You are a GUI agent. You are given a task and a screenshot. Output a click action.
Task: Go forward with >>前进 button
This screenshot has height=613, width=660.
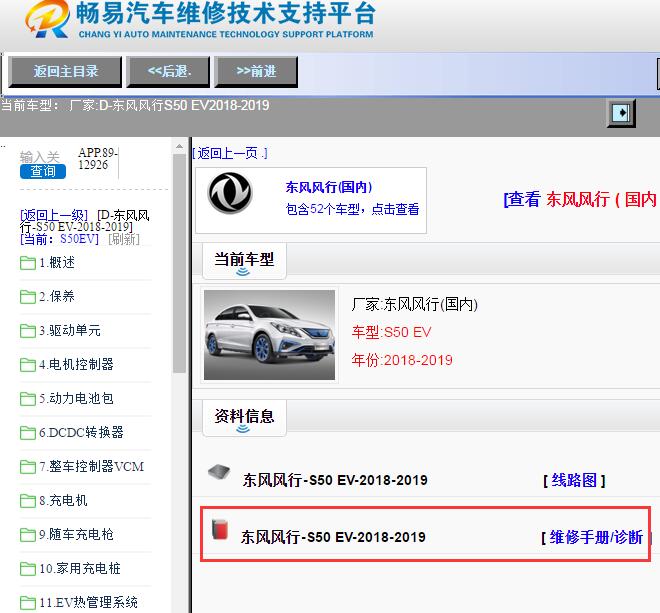[256, 72]
